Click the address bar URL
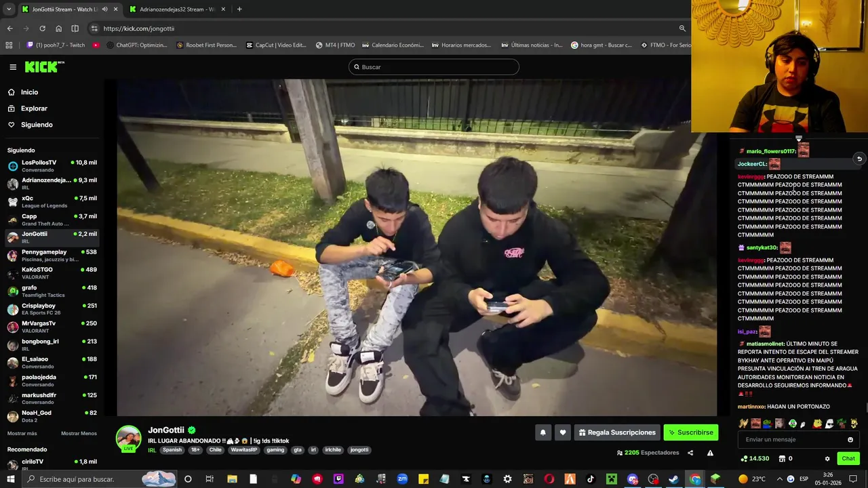The image size is (868, 488). coord(139,28)
